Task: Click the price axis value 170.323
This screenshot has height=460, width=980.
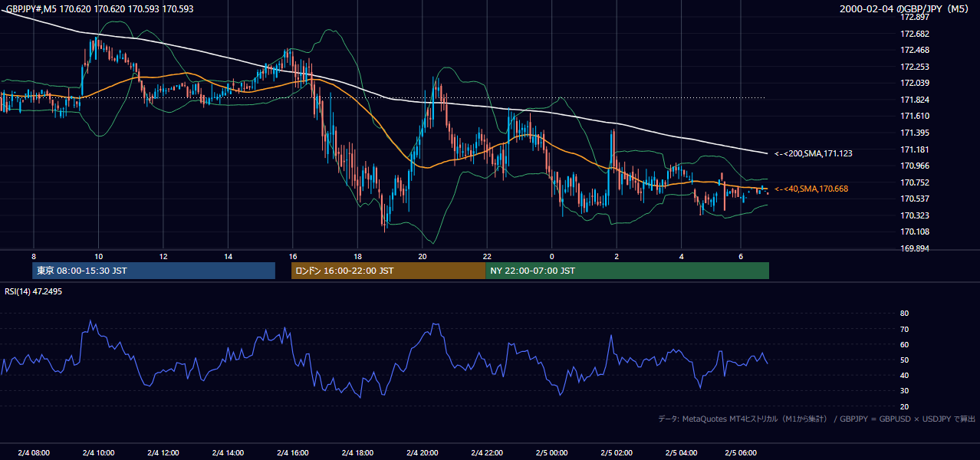Action: coord(915,215)
